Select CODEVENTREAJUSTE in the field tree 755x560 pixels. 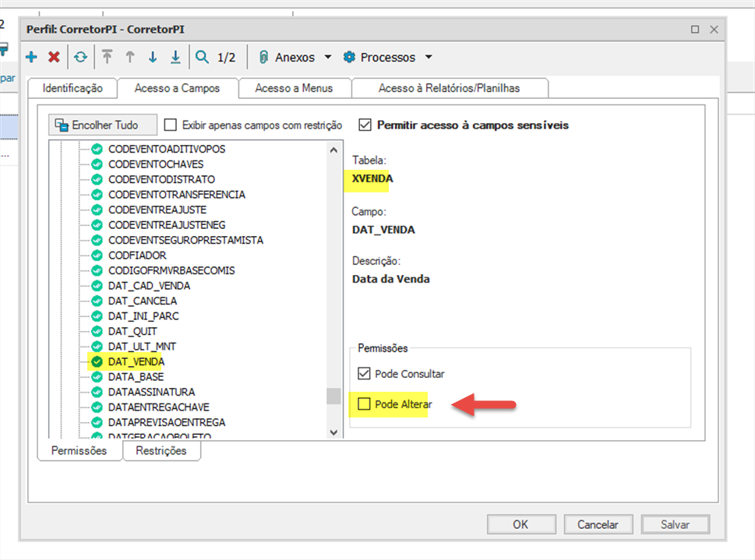coord(157,210)
